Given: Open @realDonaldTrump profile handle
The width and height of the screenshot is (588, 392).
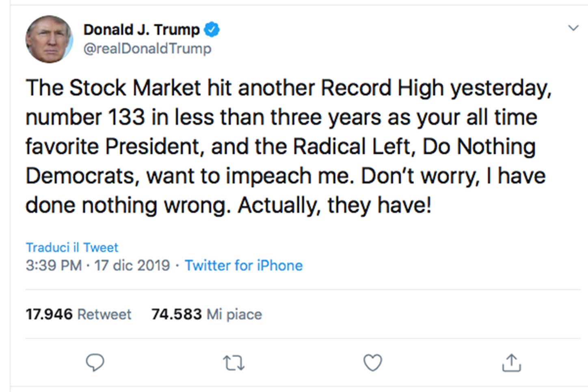Looking at the screenshot, I should 147,48.
